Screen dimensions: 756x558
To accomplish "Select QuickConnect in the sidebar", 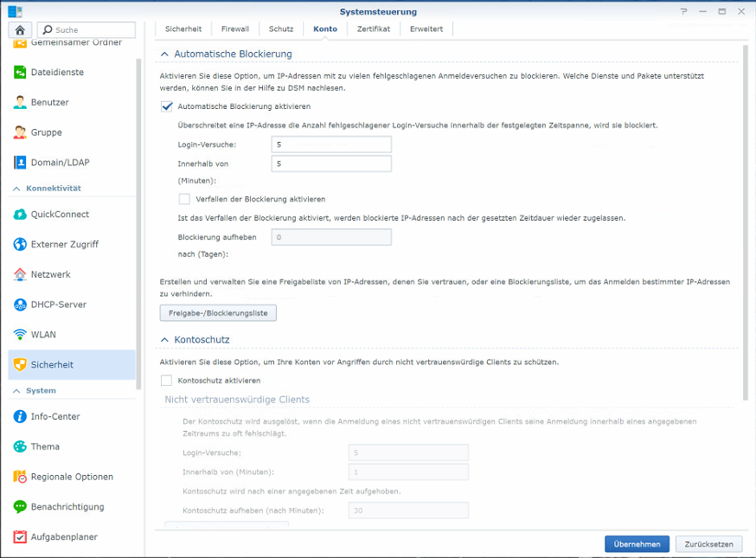I will 60,215.
